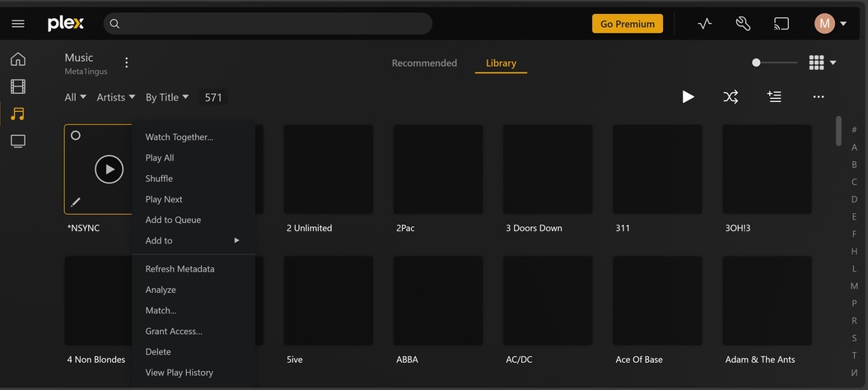Open the 3OH!3 artist link
The image size is (868, 390).
738,228
